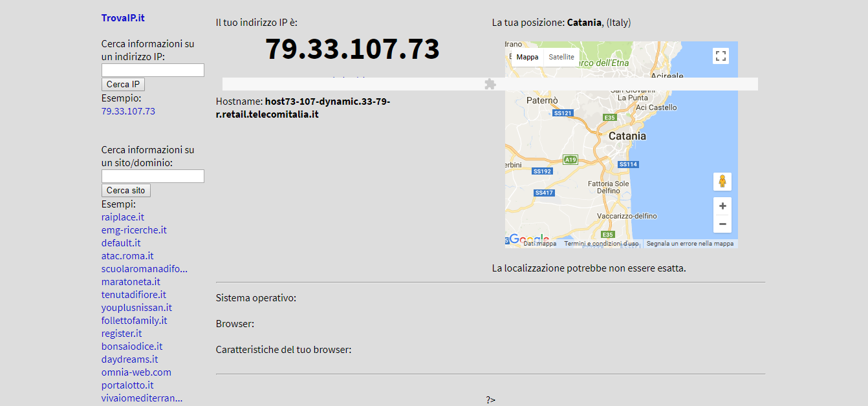
Task: Click Segnala un errore nella mappa
Action: tap(690, 244)
